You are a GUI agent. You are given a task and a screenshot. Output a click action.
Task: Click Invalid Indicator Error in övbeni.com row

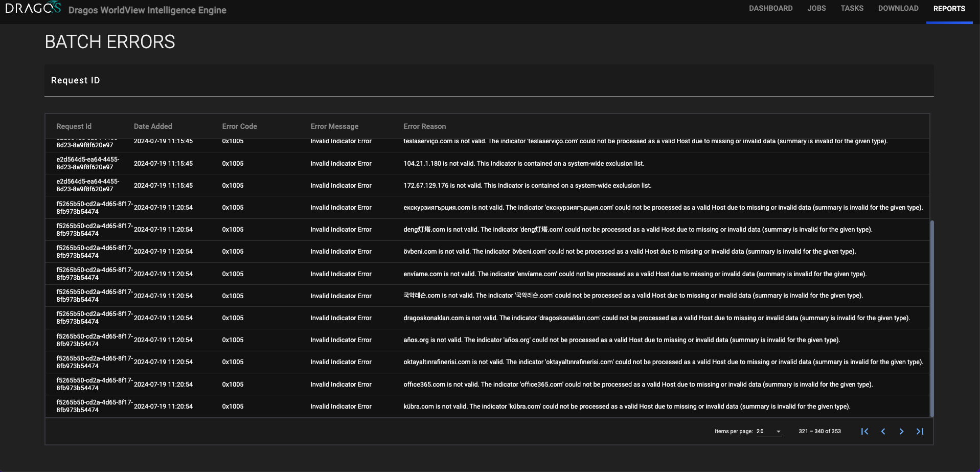341,252
